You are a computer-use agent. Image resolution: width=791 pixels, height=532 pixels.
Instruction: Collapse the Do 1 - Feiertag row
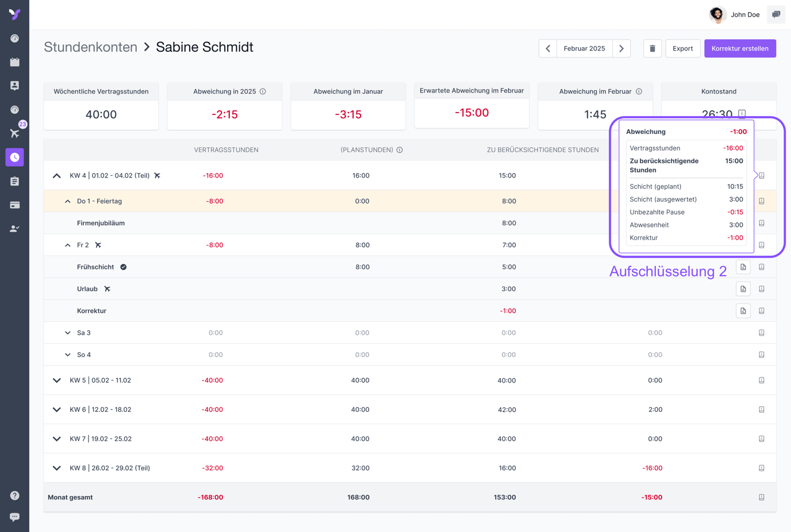click(68, 201)
